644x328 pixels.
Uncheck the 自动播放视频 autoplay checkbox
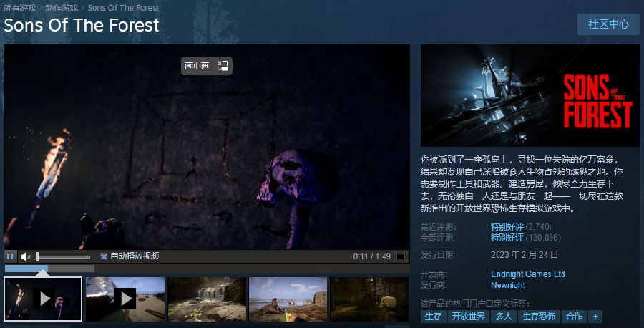pyautogui.click(x=104, y=256)
